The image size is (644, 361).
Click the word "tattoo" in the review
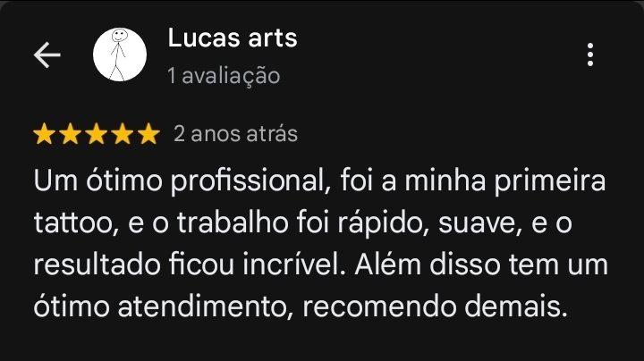[x=73, y=223]
